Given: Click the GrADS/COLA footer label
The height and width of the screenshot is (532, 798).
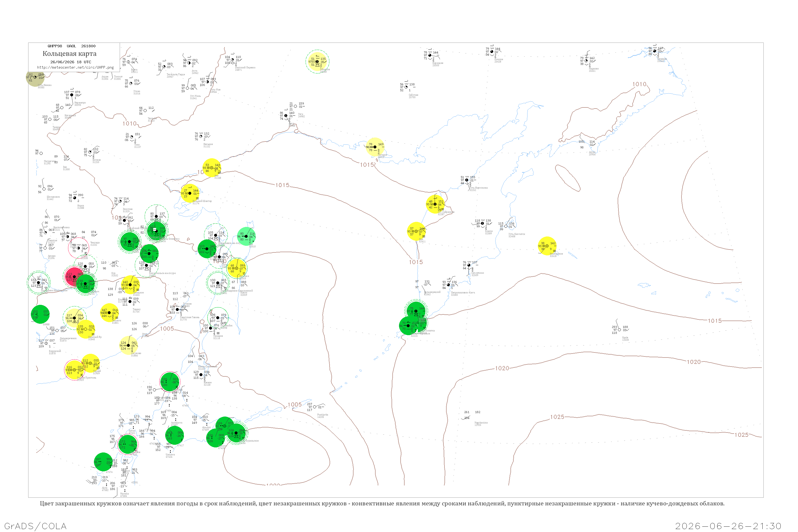Looking at the screenshot, I should (x=35, y=526).
